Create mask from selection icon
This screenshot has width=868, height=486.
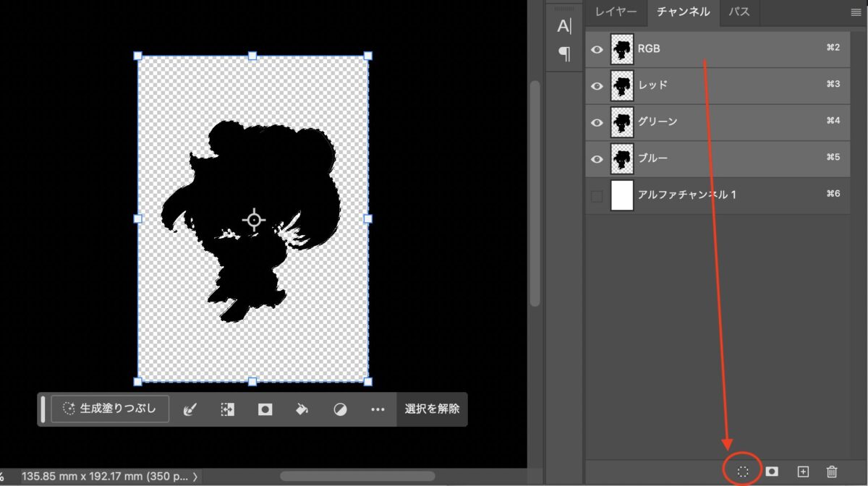[x=265, y=409]
